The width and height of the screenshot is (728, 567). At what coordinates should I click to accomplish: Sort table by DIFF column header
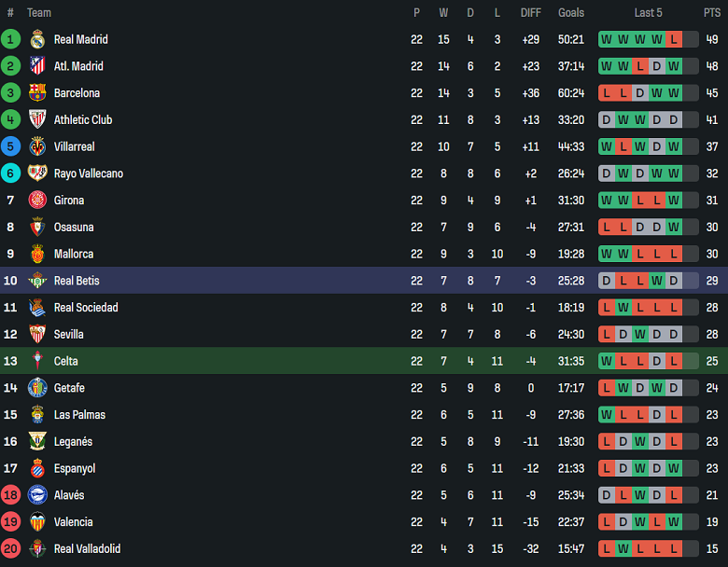531,13
